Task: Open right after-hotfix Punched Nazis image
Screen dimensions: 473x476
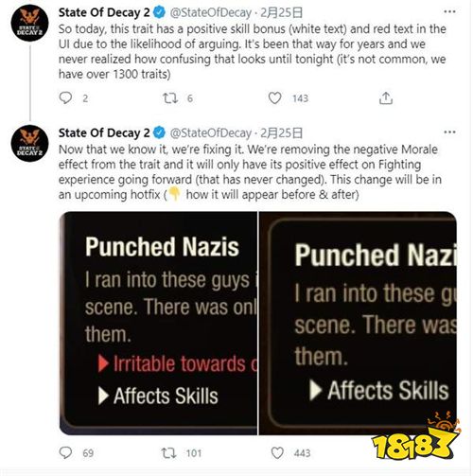Action: [x=358, y=323]
